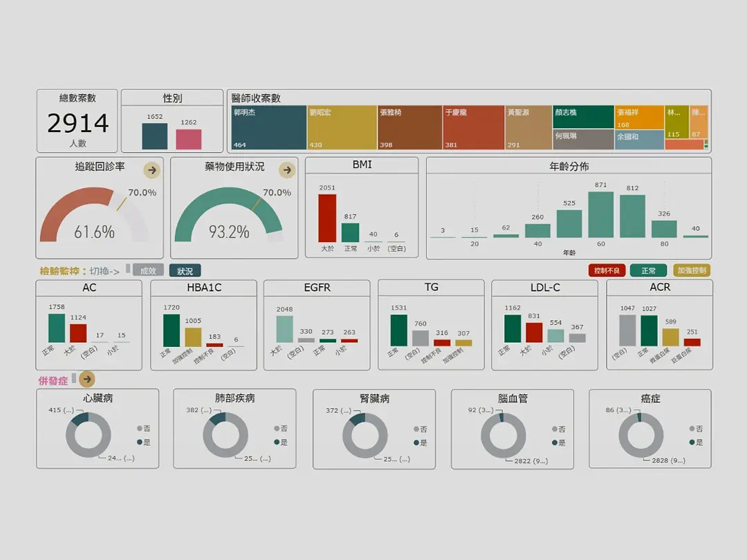The width and height of the screenshot is (747, 560).
Task: Click the 是 legend item under 腎臟病
Action: pyautogui.click(x=421, y=443)
